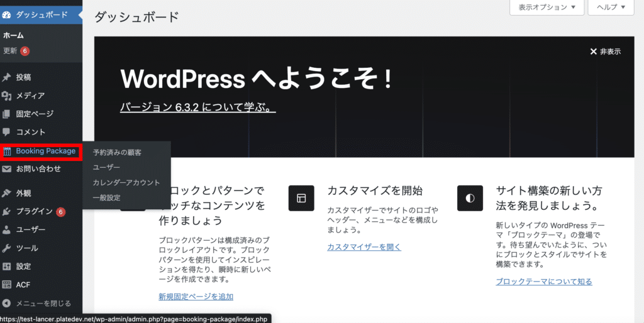
Task: Open the ヘルプ dropdown tab
Action: click(x=610, y=8)
